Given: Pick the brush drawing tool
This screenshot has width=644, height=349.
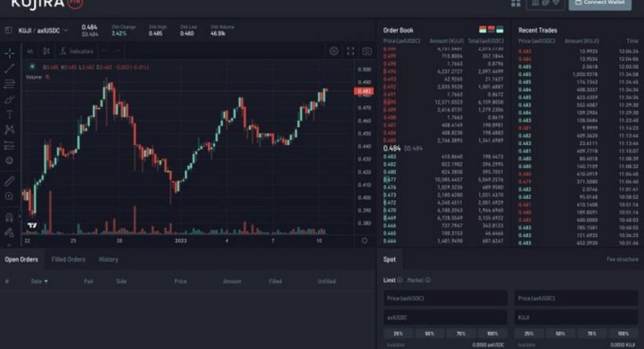Looking at the screenshot, I should pyautogui.click(x=10, y=99).
